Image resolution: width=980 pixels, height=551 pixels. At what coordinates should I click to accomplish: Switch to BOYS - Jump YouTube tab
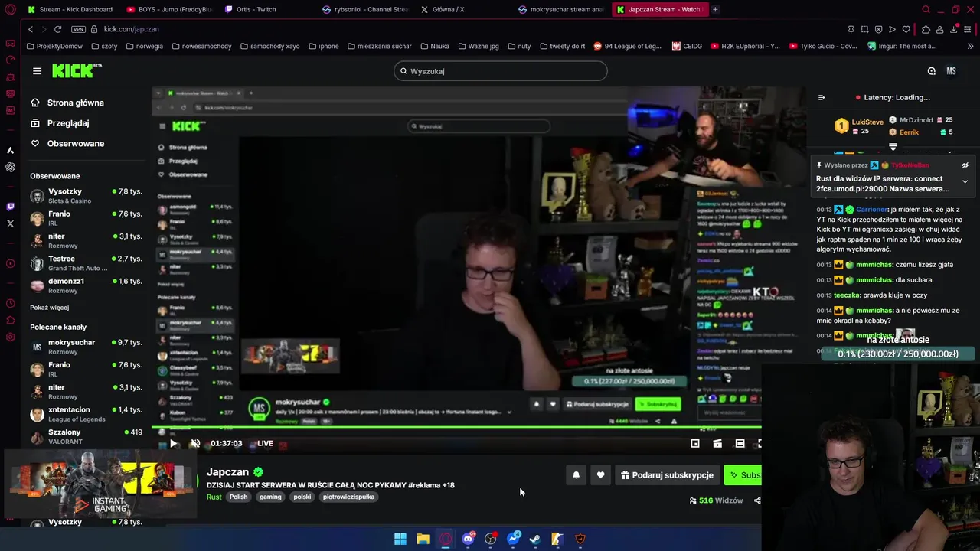[x=168, y=9]
